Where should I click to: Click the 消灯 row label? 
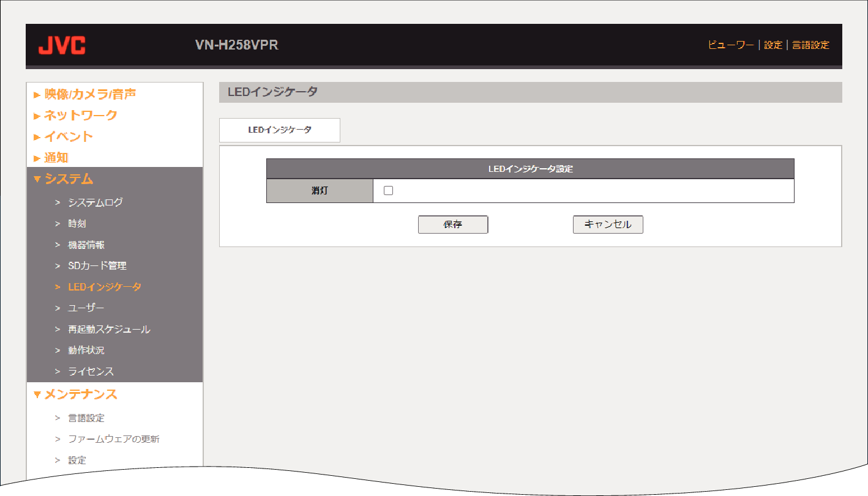320,190
